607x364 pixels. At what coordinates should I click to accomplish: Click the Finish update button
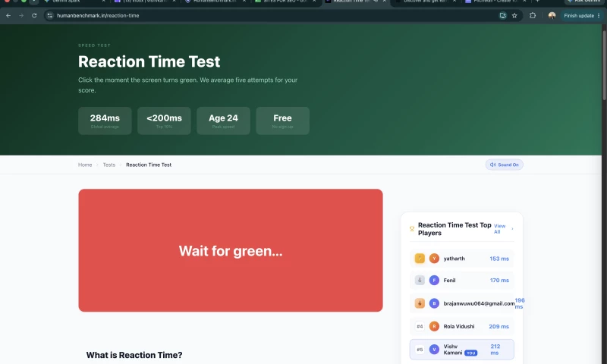(579, 15)
